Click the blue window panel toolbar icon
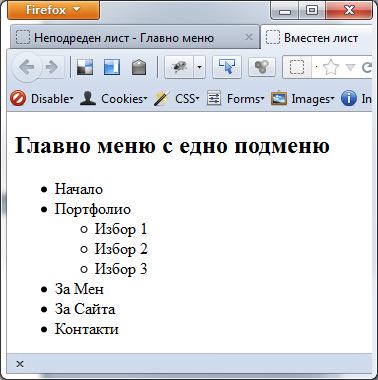The image size is (378, 380). pyautogui.click(x=112, y=67)
